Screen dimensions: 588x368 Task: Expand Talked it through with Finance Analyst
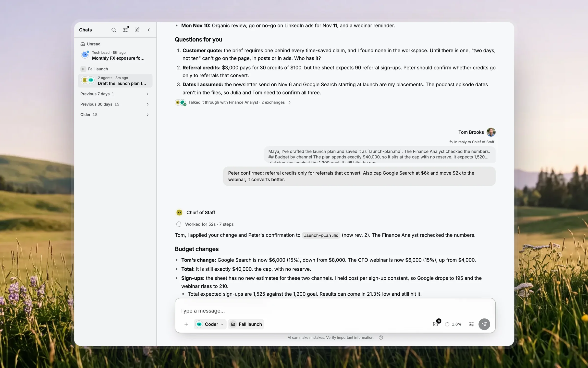pos(233,102)
